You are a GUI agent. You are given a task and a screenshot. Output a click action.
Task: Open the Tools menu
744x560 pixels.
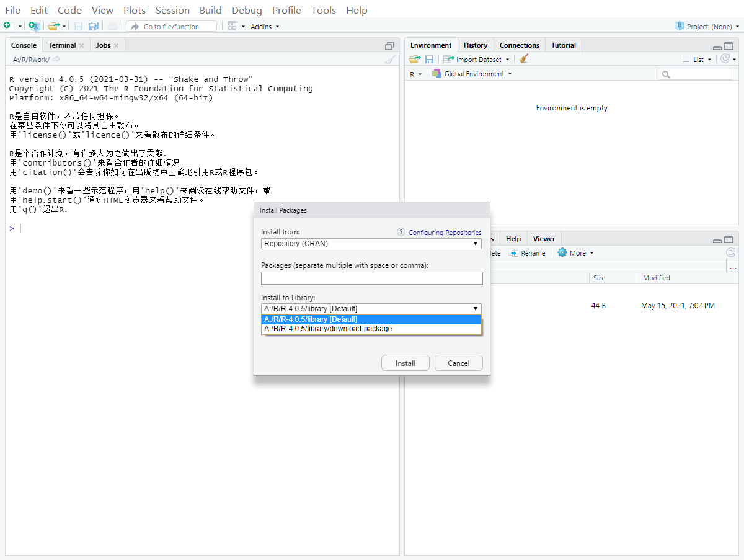324,10
